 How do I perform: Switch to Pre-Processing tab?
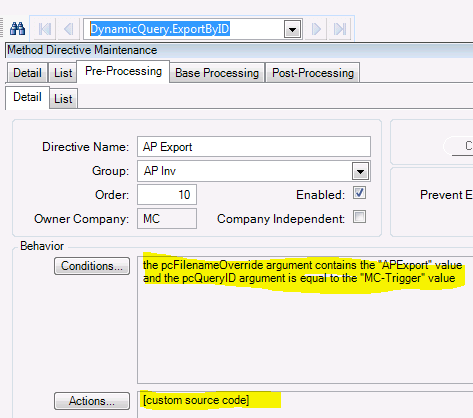point(123,71)
